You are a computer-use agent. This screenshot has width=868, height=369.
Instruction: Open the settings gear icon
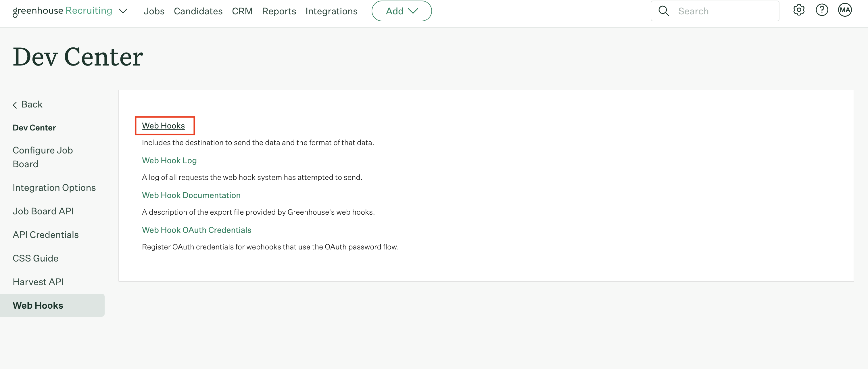pyautogui.click(x=798, y=10)
